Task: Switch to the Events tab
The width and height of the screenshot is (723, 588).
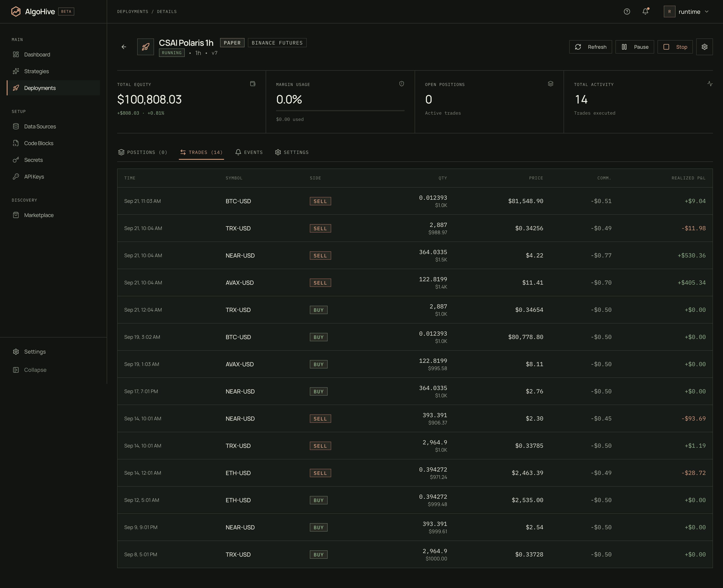Action: [x=249, y=152]
